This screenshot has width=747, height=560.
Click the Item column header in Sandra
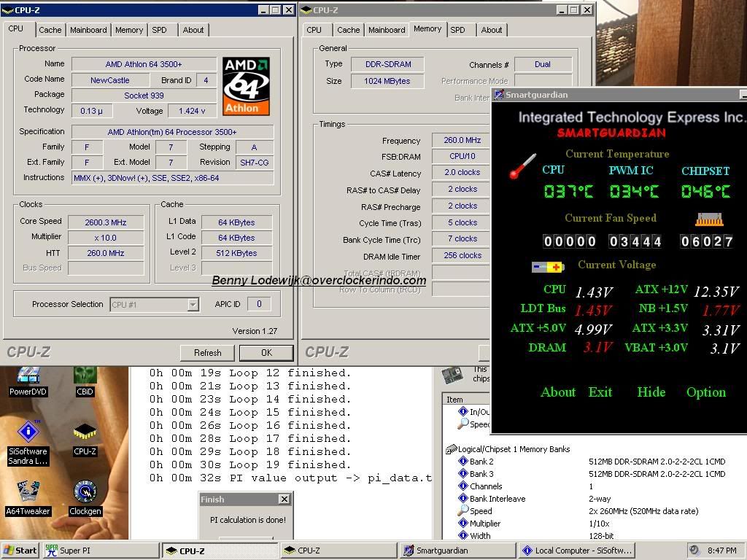click(466, 400)
